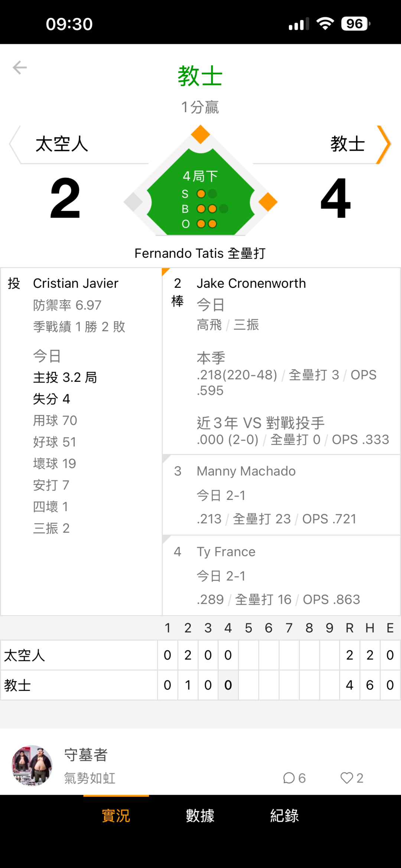Expand Ty France batter row

click(x=281, y=575)
